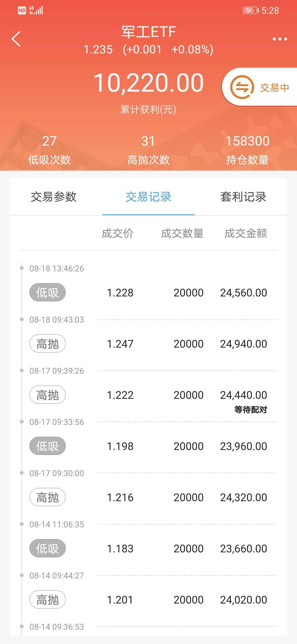Select the 交易记录 tab

[x=148, y=197]
